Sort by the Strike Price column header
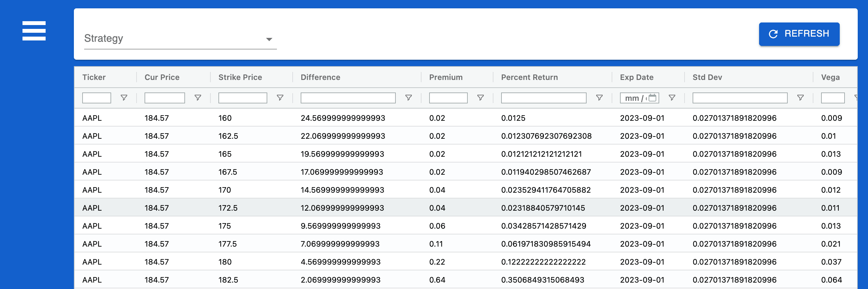The image size is (868, 289). click(x=240, y=77)
